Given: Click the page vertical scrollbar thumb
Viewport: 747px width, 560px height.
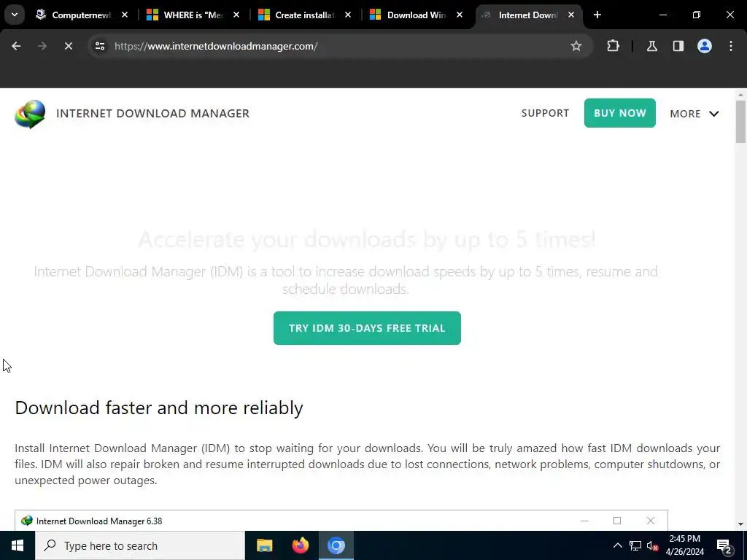Looking at the screenshot, I should coord(740,122).
